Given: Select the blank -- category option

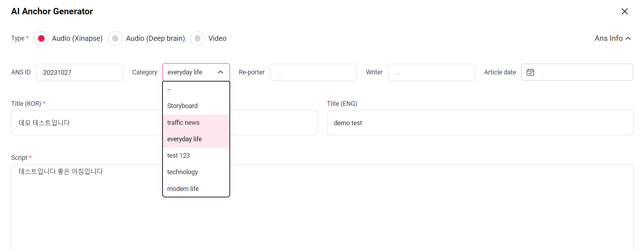Looking at the screenshot, I should pos(169,89).
